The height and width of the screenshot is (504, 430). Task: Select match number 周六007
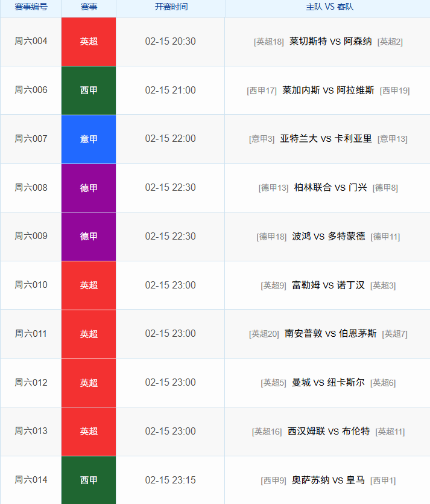pyautogui.click(x=31, y=139)
